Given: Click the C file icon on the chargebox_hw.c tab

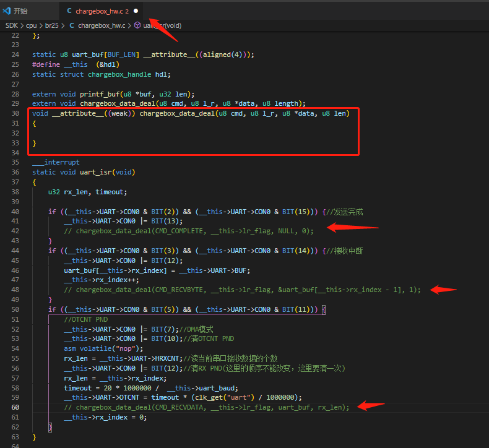Looking at the screenshot, I should click(69, 11).
